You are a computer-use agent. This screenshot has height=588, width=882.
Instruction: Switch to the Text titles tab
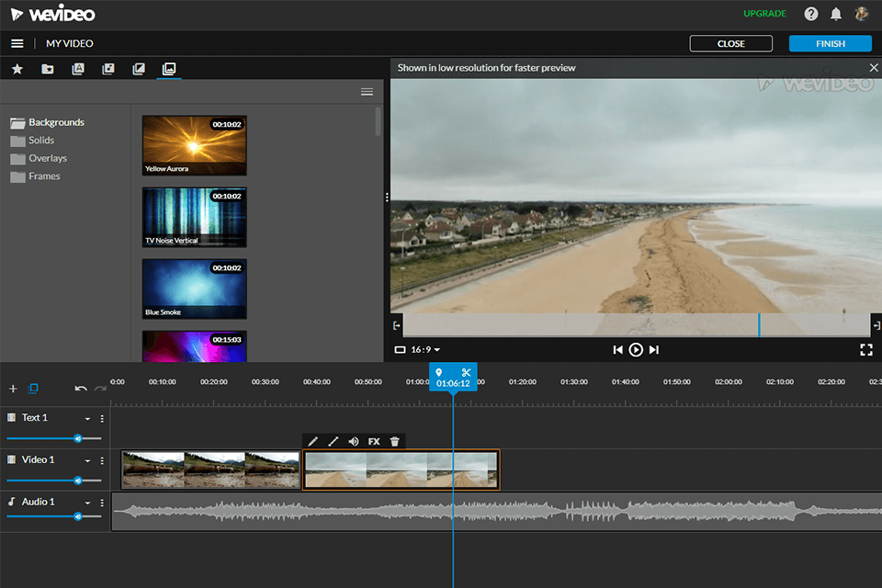78,69
